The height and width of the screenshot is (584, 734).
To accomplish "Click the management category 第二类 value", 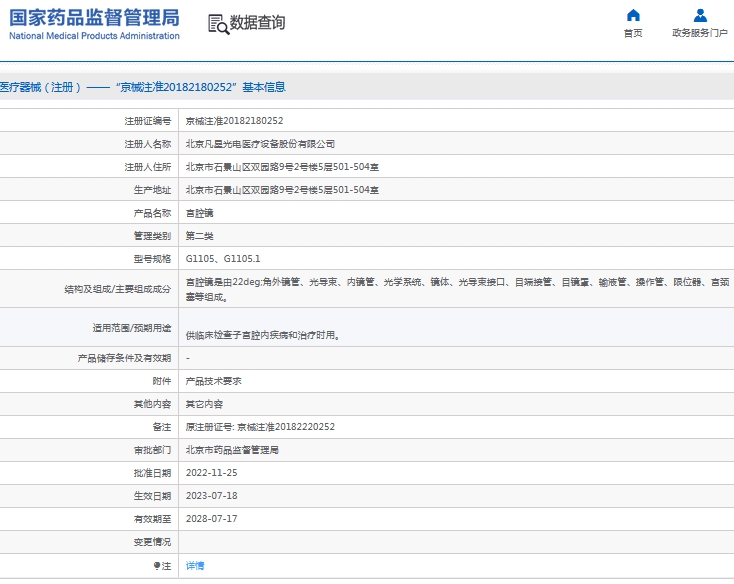I will point(199,236).
